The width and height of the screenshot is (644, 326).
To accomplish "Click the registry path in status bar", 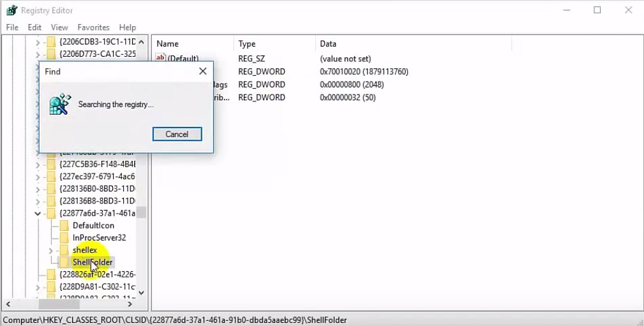I will 174,320.
